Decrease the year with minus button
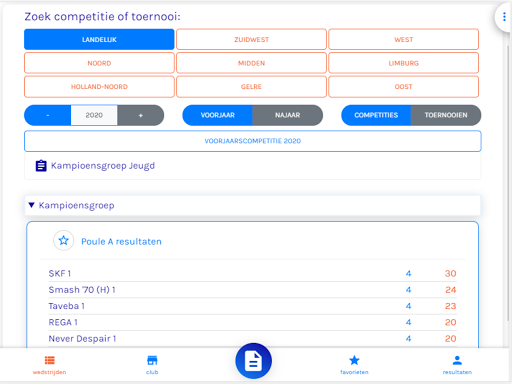The height and width of the screenshot is (384, 512). pos(48,115)
